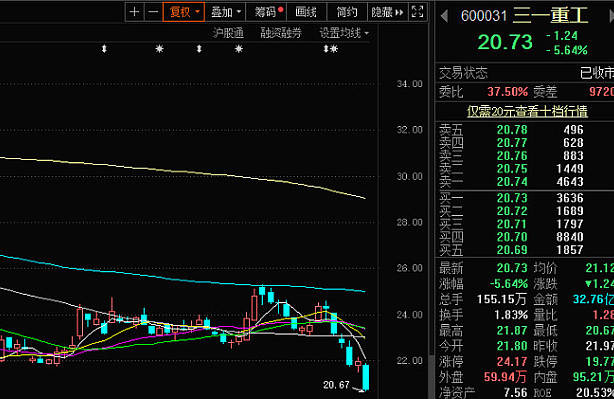The width and height of the screenshot is (614, 399).
Task: Enter fullscreen chart view icon
Action: (x=417, y=12)
